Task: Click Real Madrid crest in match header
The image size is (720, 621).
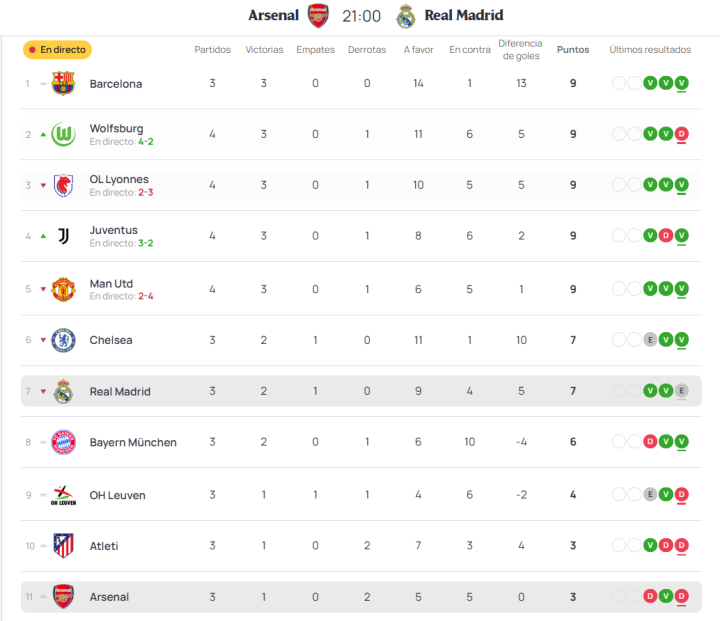Action: click(x=405, y=16)
